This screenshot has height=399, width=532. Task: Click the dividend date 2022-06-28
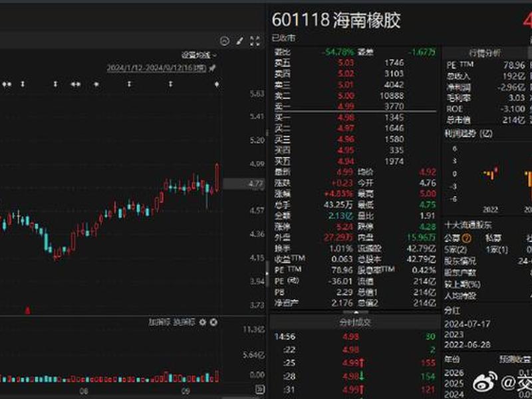click(x=467, y=344)
